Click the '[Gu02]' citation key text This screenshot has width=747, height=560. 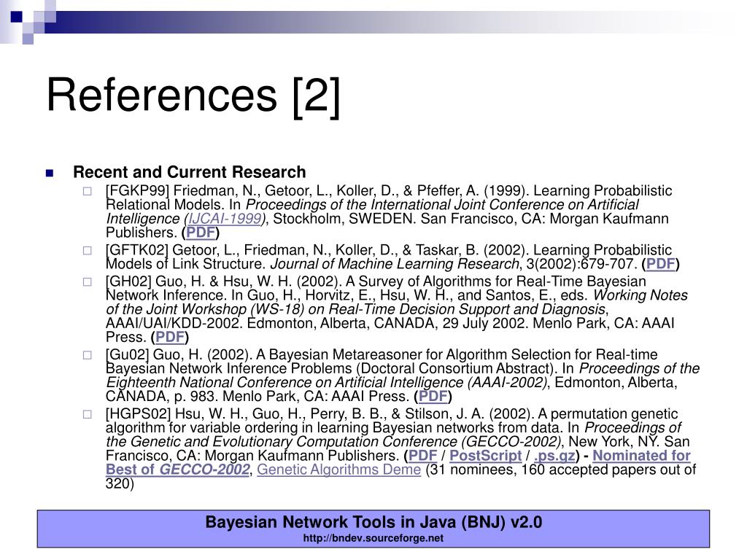(x=127, y=355)
